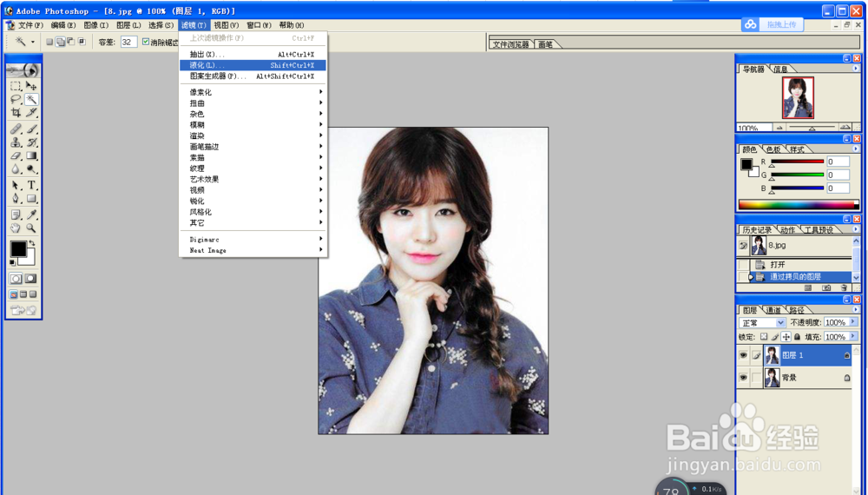
Task: Delete current history state trash icon
Action: point(844,288)
